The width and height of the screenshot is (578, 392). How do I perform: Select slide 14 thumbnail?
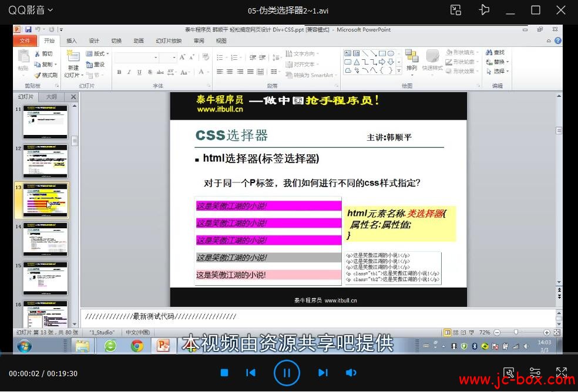tap(45, 239)
